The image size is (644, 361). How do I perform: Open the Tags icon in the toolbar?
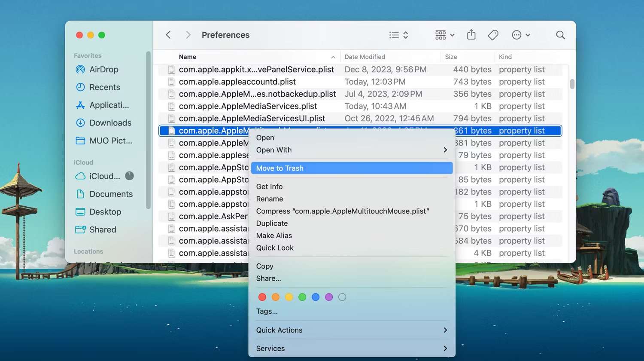(493, 35)
